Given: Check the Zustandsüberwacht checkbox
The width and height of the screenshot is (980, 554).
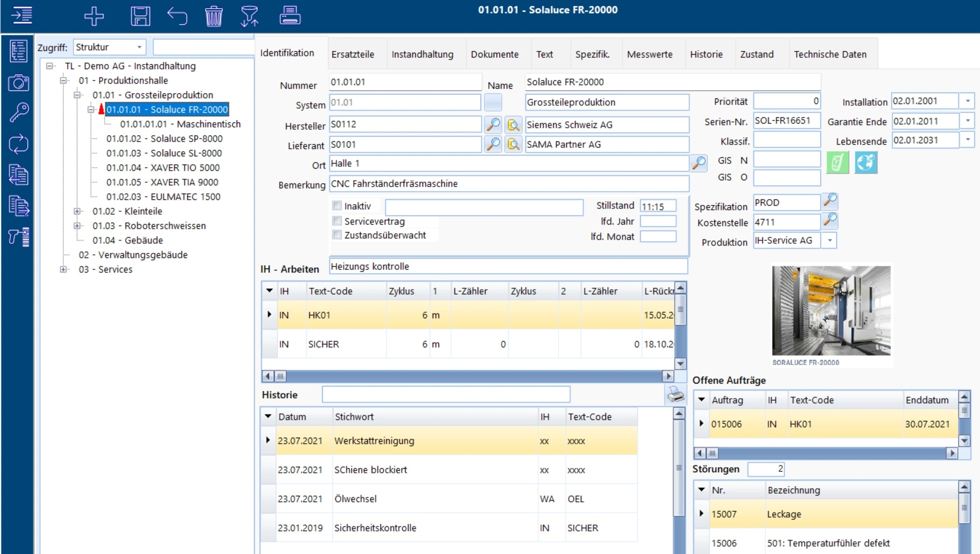Looking at the screenshot, I should [x=337, y=235].
